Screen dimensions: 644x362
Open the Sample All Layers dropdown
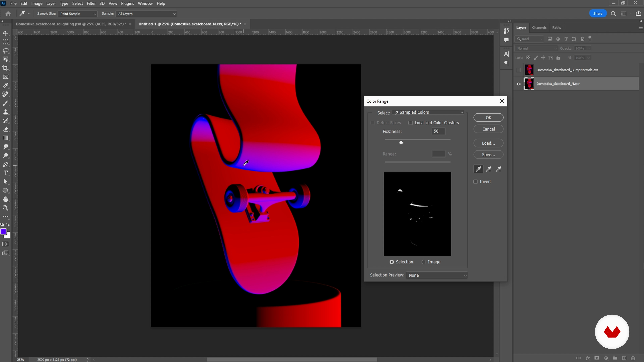[x=146, y=14]
